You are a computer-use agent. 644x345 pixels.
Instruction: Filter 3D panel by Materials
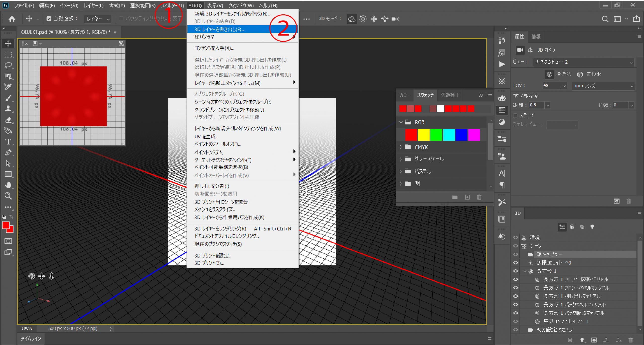(x=582, y=227)
